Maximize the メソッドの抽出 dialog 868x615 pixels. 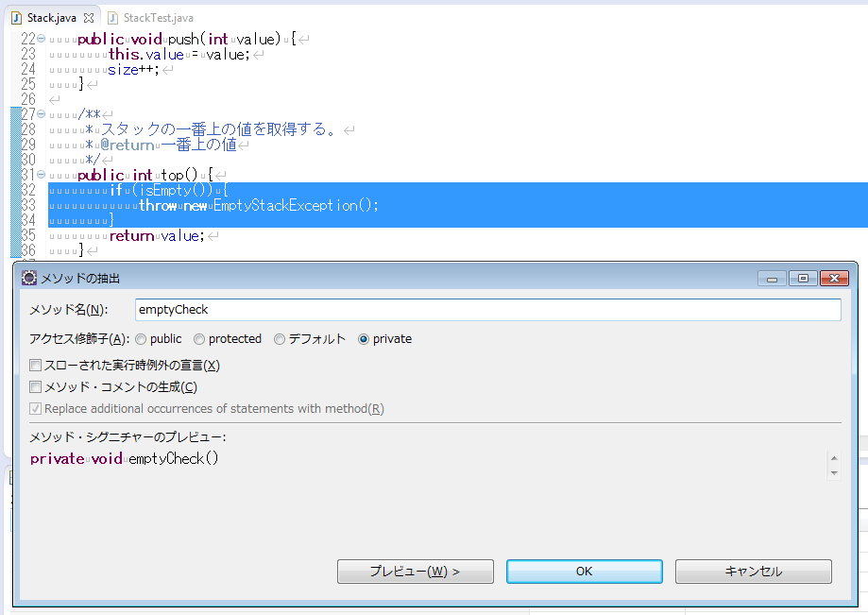coord(803,278)
